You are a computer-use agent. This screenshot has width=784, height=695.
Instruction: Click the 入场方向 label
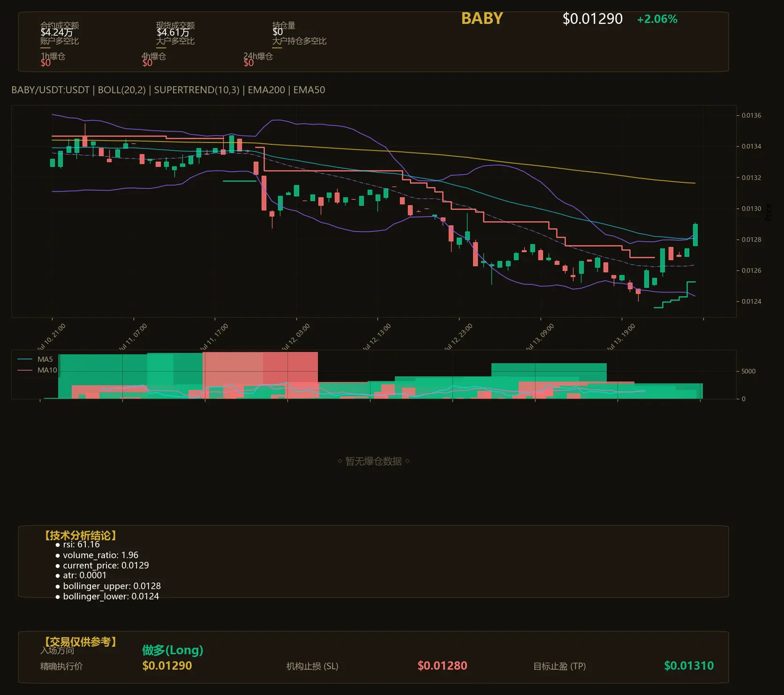[57, 650]
